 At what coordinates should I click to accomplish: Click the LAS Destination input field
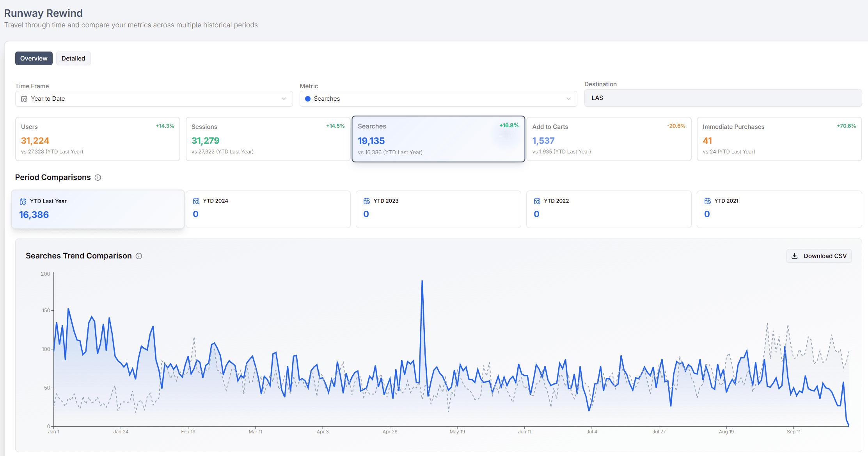click(x=723, y=98)
